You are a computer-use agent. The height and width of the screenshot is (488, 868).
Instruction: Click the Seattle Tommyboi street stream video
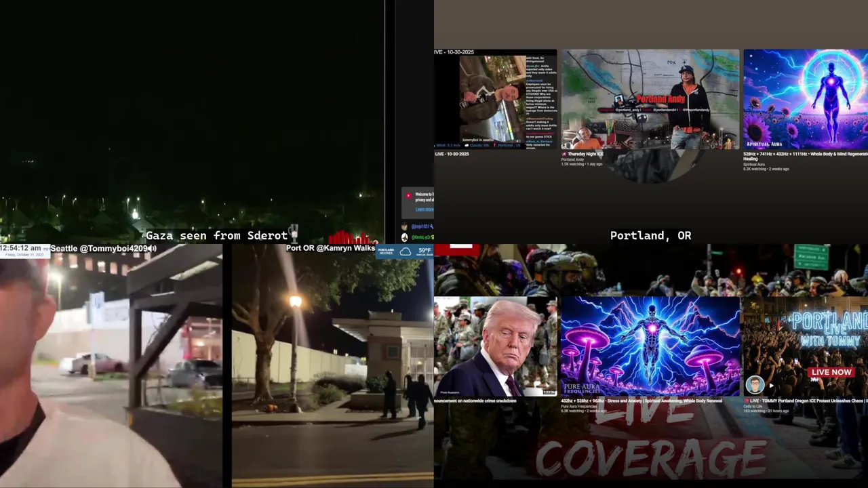click(x=111, y=366)
